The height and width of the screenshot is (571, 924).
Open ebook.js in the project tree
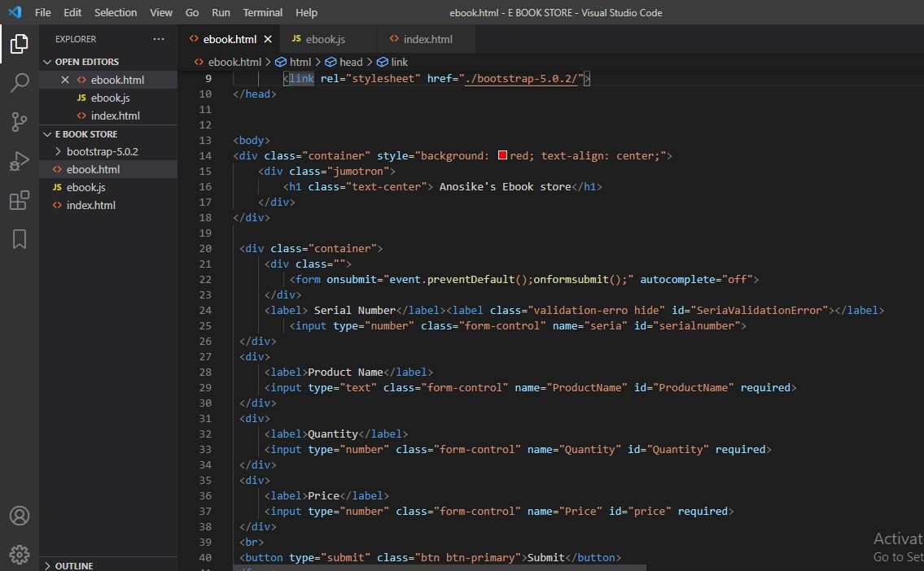(x=108, y=187)
